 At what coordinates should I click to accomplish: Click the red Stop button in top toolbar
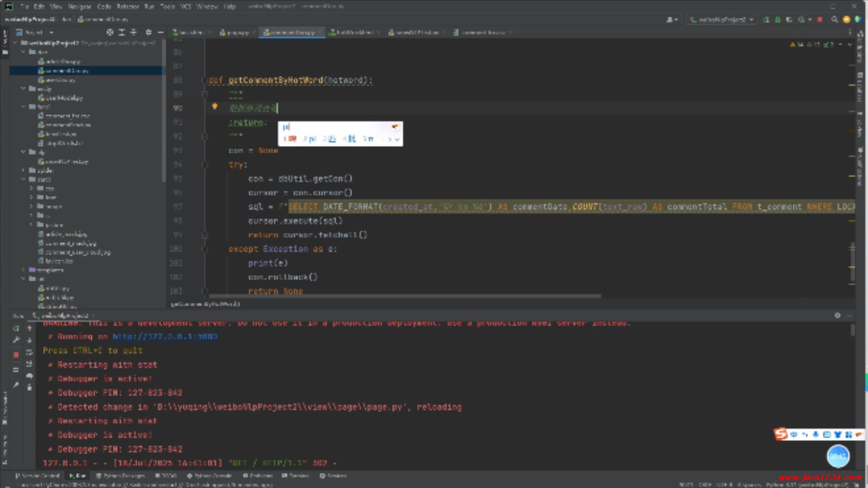point(820,19)
